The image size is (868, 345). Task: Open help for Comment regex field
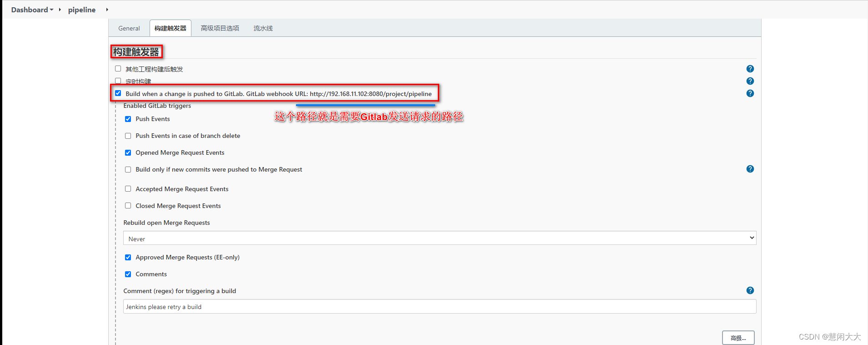(x=750, y=290)
